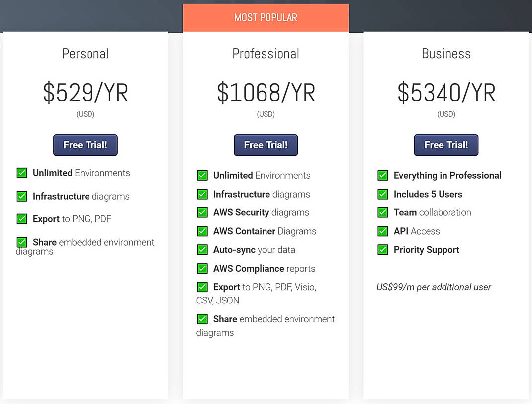This screenshot has height=404, width=532.
Task: Click the checkmark beside Personal Share embedded environment
Action: click(x=22, y=242)
